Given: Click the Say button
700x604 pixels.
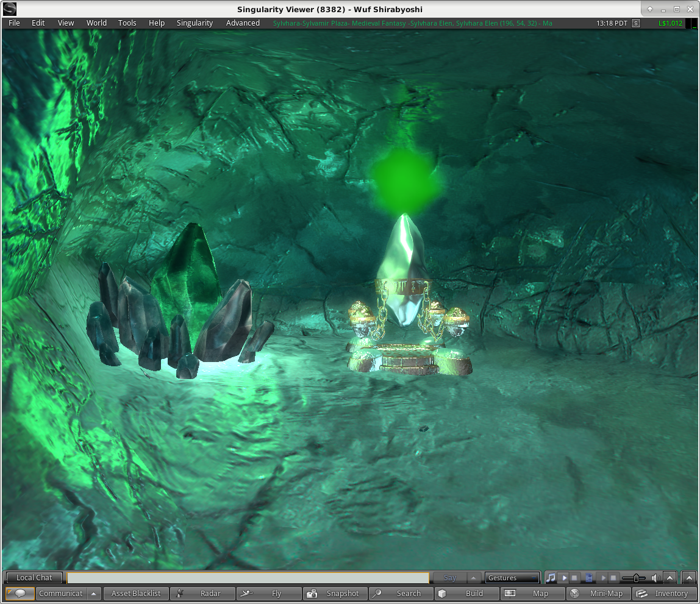Looking at the screenshot, I should (449, 578).
